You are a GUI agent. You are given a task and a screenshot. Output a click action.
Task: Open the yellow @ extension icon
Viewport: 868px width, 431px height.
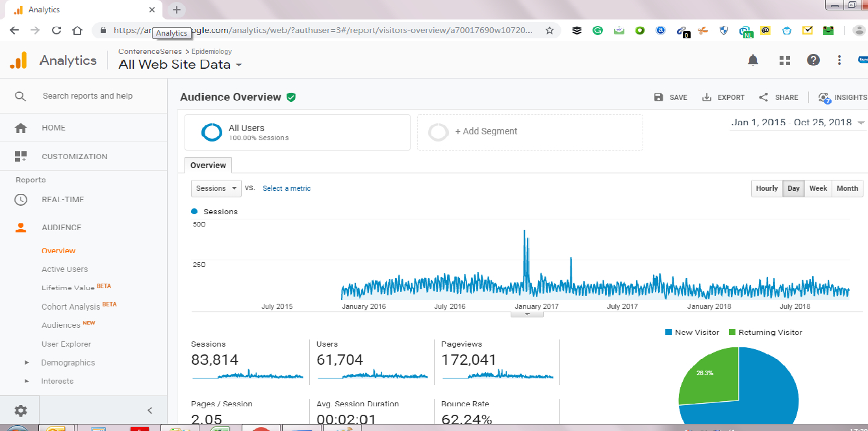point(765,31)
